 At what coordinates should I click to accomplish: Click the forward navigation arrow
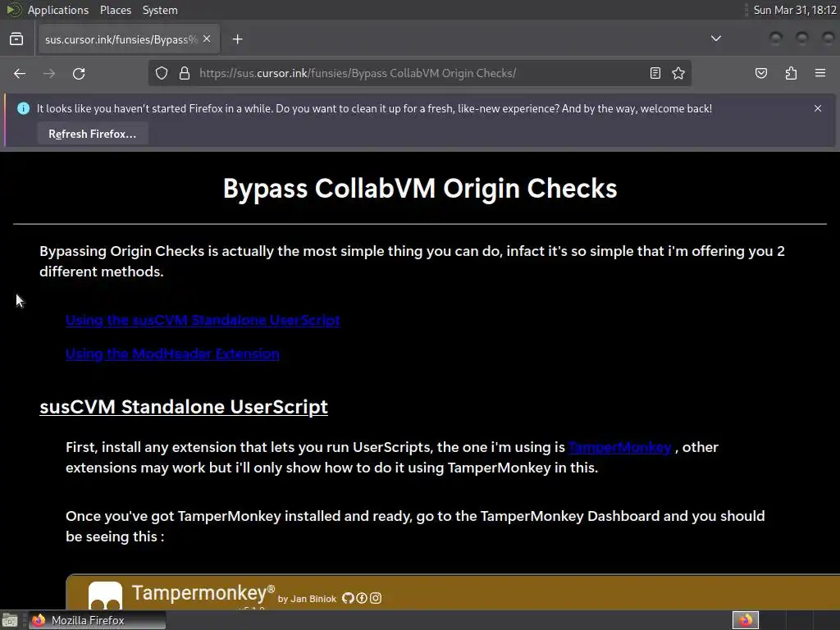[x=49, y=73]
